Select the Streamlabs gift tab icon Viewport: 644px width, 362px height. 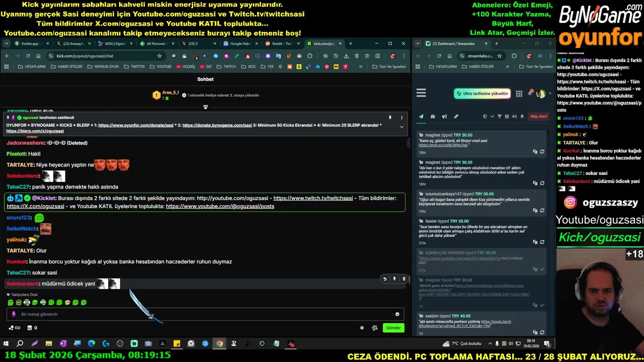(433, 116)
